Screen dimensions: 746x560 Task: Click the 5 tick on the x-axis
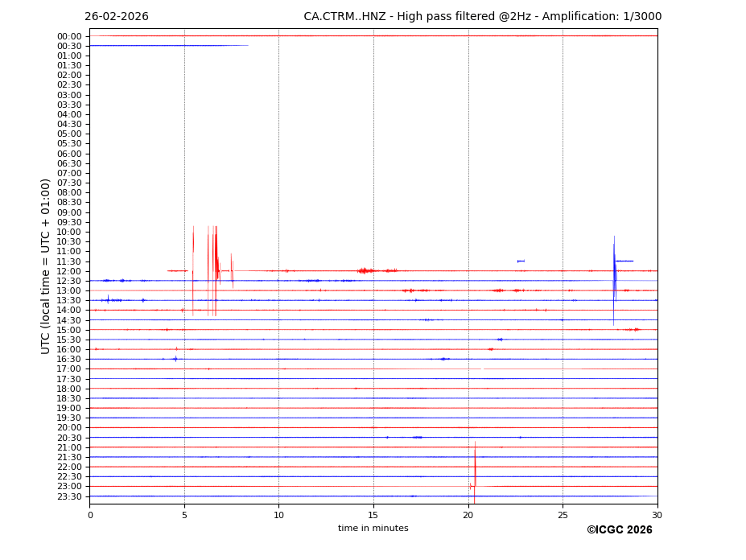(x=184, y=515)
